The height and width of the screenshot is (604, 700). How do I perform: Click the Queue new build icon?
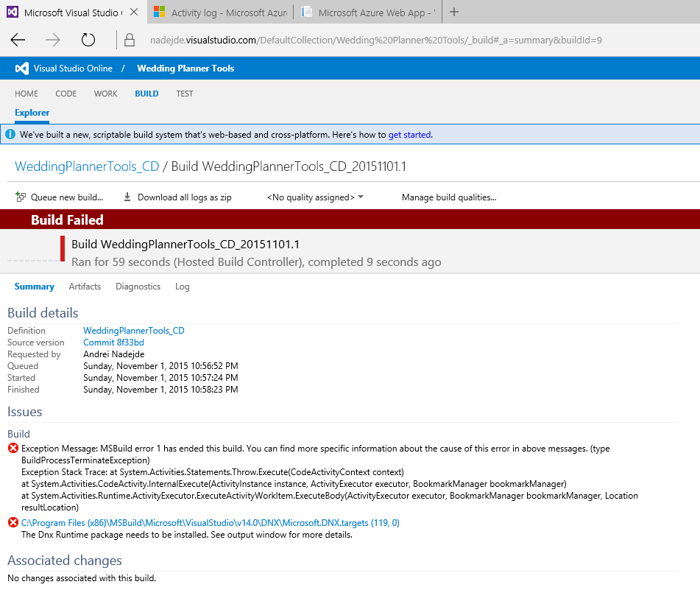(21, 197)
